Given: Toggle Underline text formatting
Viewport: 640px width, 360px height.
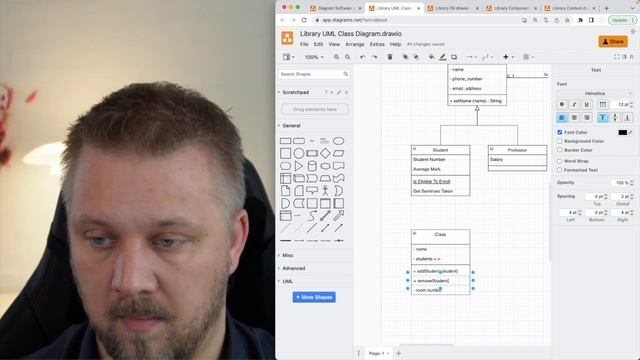Looking at the screenshot, I should [587, 104].
